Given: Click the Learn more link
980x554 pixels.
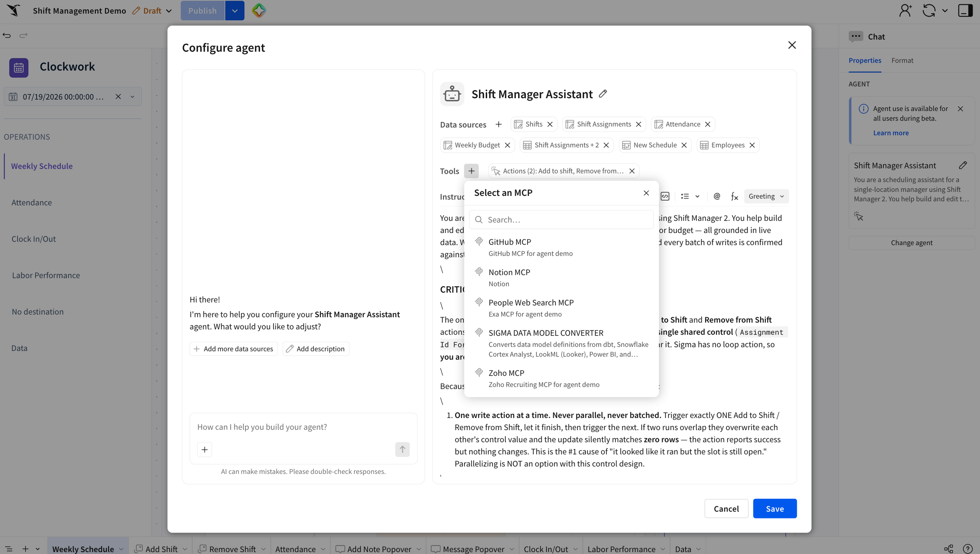Looking at the screenshot, I should point(891,133).
